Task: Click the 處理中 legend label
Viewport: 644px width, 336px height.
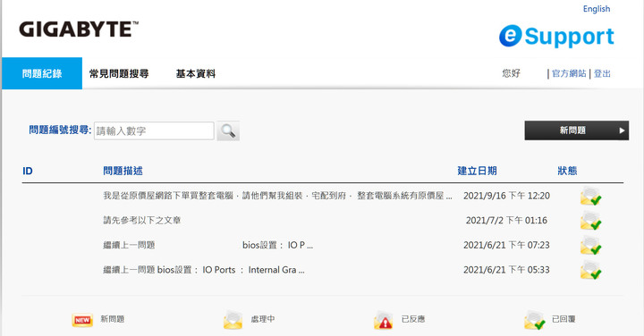Action: pyautogui.click(x=263, y=319)
